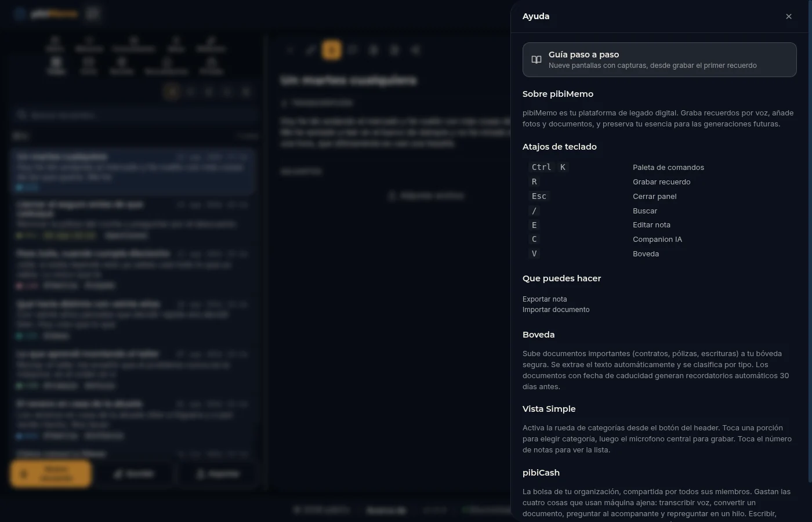Viewport: 812px width, 522px height.
Task: Click the Boveda label beside the V key
Action: [x=646, y=254]
